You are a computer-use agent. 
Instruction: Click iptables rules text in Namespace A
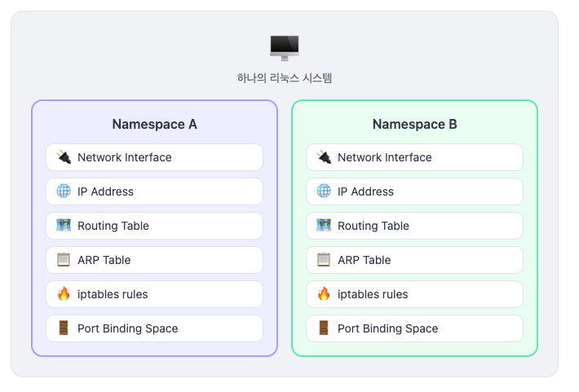[113, 294]
